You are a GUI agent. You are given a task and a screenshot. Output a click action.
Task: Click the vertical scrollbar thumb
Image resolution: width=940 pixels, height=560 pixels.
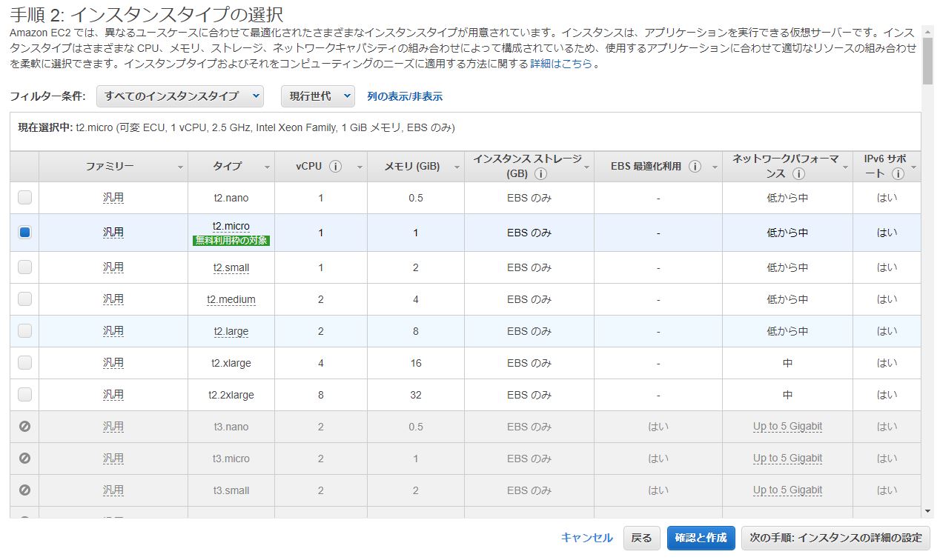tap(928, 61)
